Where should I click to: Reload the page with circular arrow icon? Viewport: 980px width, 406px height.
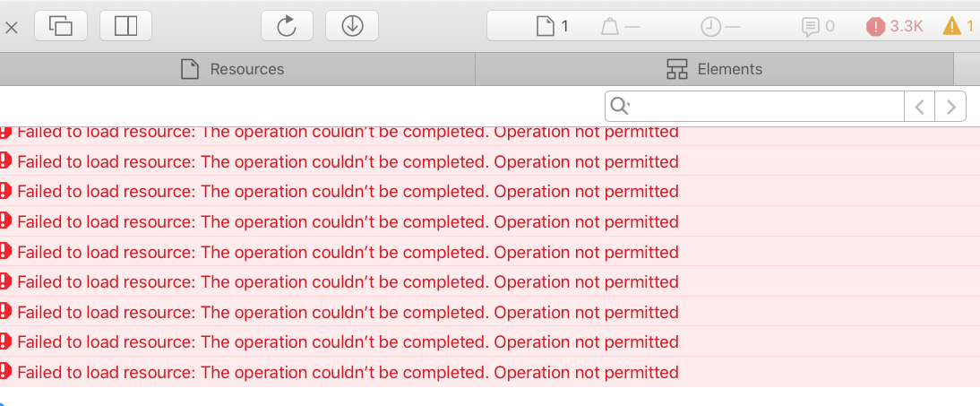[x=287, y=26]
